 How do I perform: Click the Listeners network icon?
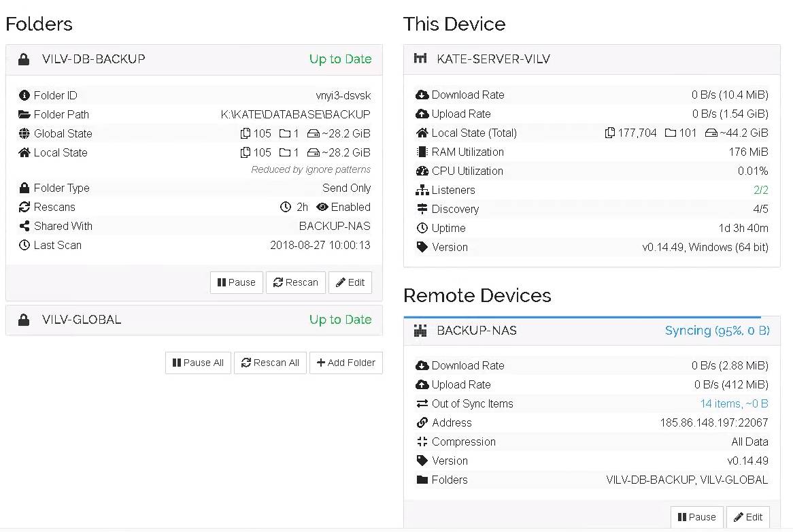tap(422, 190)
